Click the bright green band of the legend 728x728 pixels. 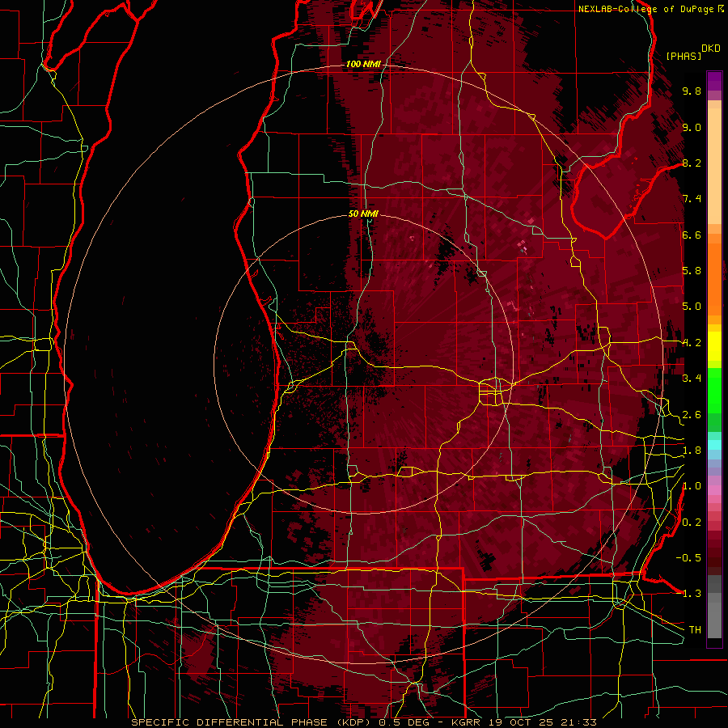tap(714, 391)
